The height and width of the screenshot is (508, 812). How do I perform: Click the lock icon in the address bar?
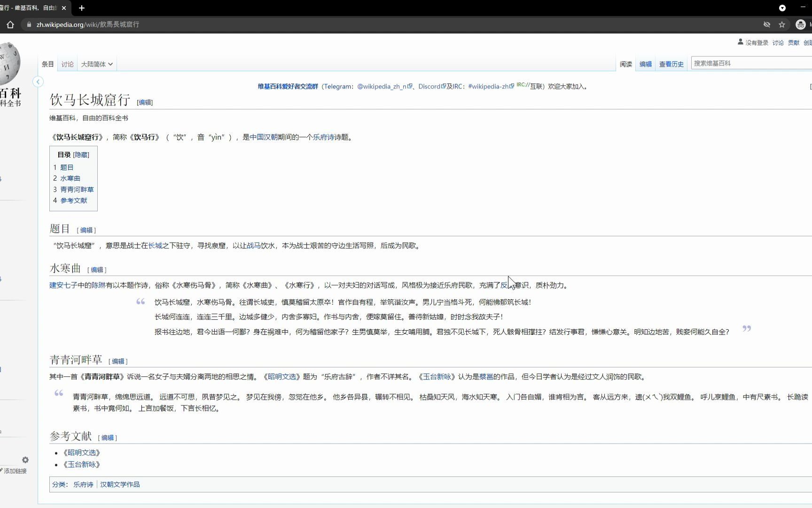pyautogui.click(x=29, y=24)
